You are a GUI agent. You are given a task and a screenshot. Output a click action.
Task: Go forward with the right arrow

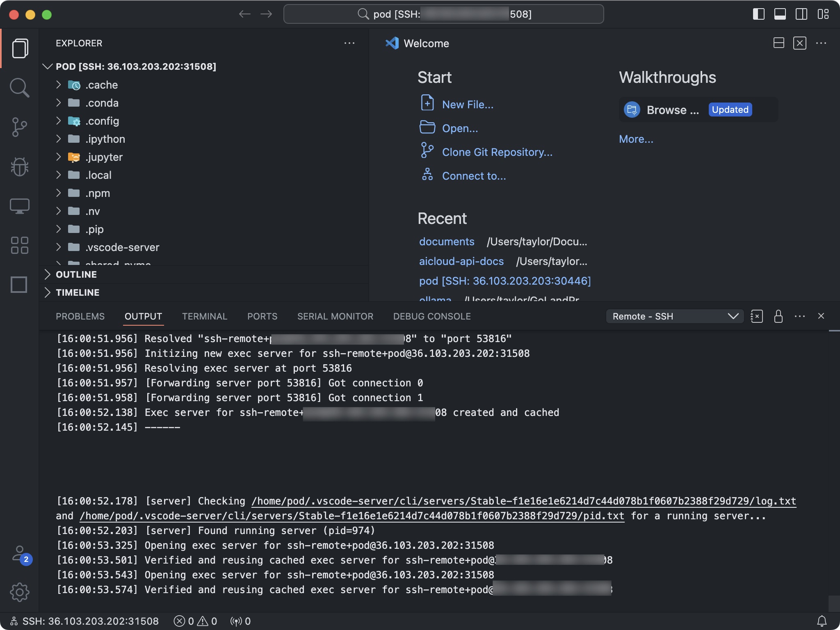[x=266, y=14]
